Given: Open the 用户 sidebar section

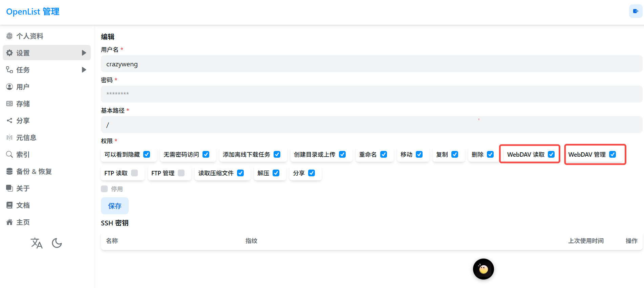Looking at the screenshot, I should (x=23, y=87).
